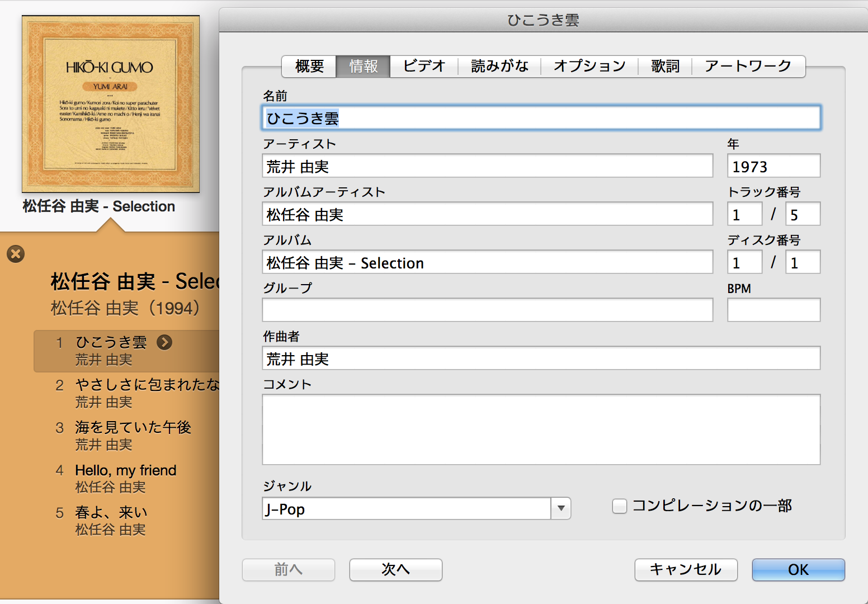868x604 pixels.
Task: Click the 年 field showing 1973
Action: point(773,167)
